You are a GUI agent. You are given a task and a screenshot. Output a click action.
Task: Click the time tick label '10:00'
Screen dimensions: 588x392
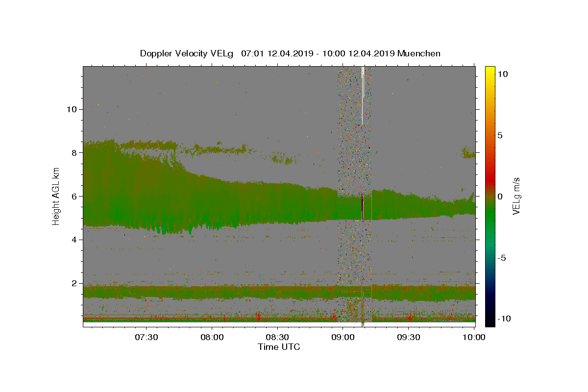(x=474, y=338)
